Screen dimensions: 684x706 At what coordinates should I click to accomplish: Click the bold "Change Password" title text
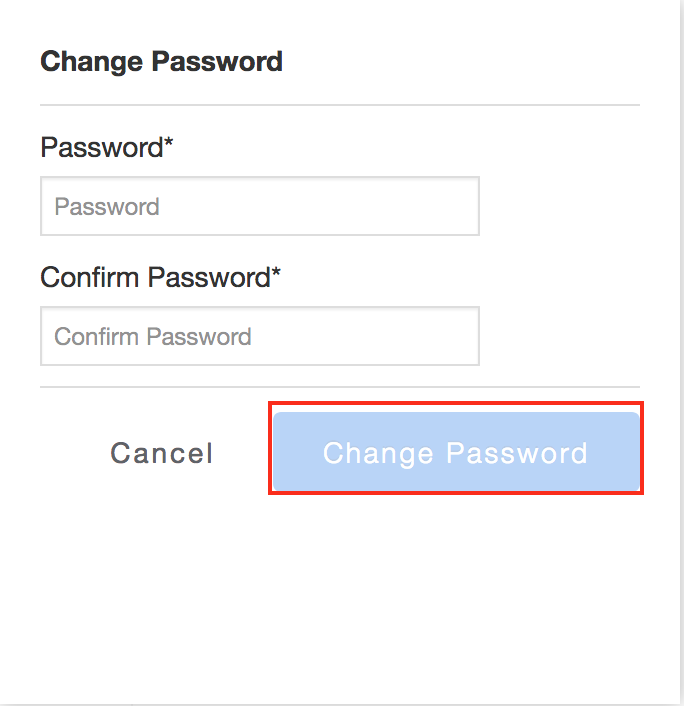(161, 62)
